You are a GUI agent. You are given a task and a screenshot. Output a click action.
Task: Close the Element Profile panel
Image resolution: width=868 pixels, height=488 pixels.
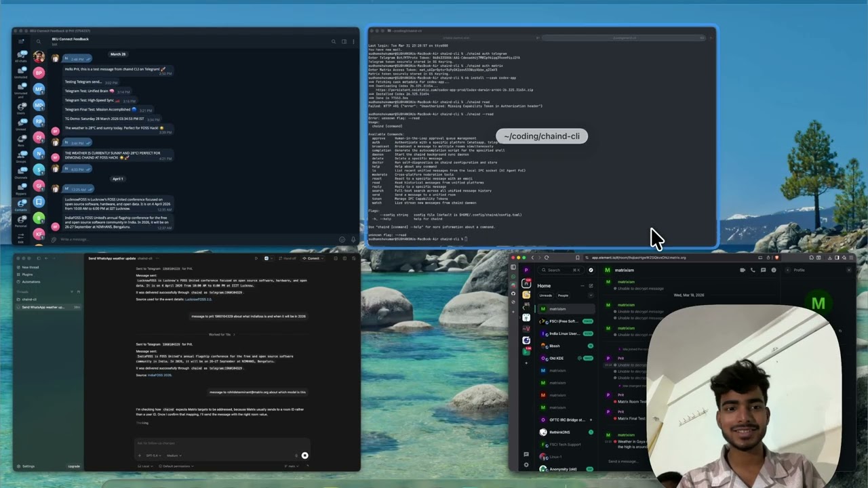[848, 270]
